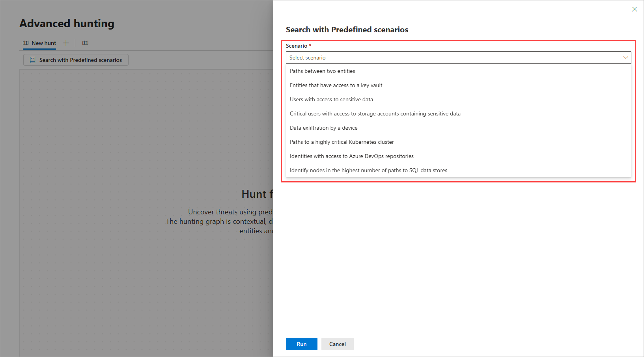Click the icon inside Search with Predefined scenarios
Image resolution: width=644 pixels, height=357 pixels.
coord(33,60)
